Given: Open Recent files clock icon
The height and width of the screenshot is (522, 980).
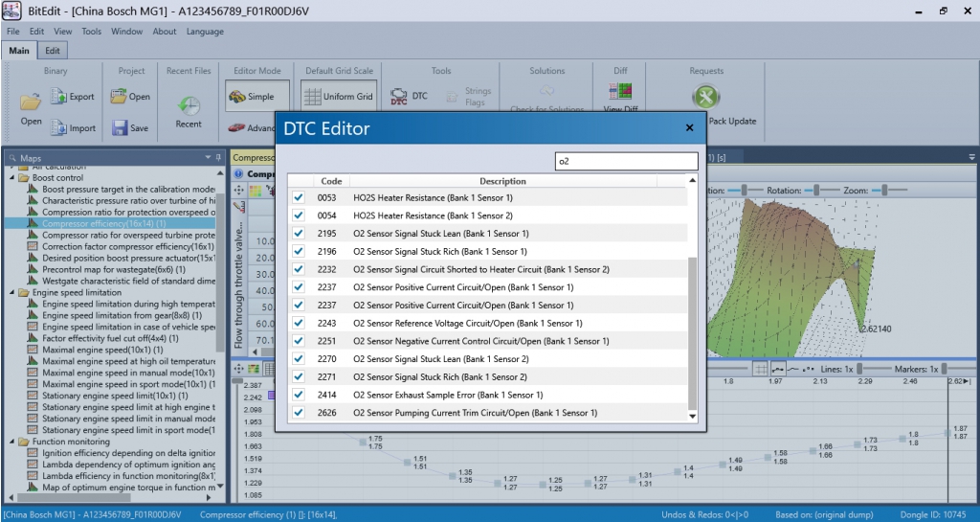Looking at the screenshot, I should 189,105.
